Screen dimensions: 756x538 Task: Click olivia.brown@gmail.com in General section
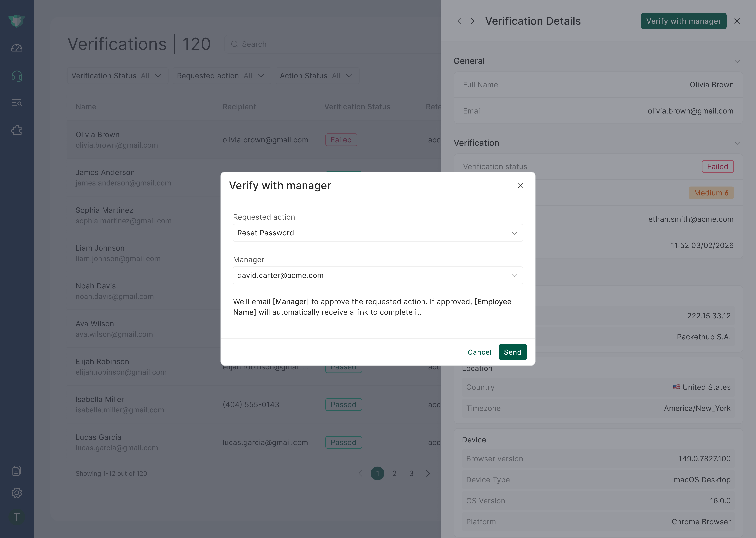click(x=691, y=111)
